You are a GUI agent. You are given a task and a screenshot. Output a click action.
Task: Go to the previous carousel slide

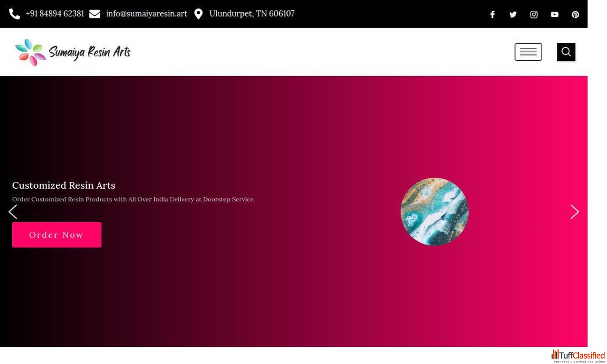[13, 212]
